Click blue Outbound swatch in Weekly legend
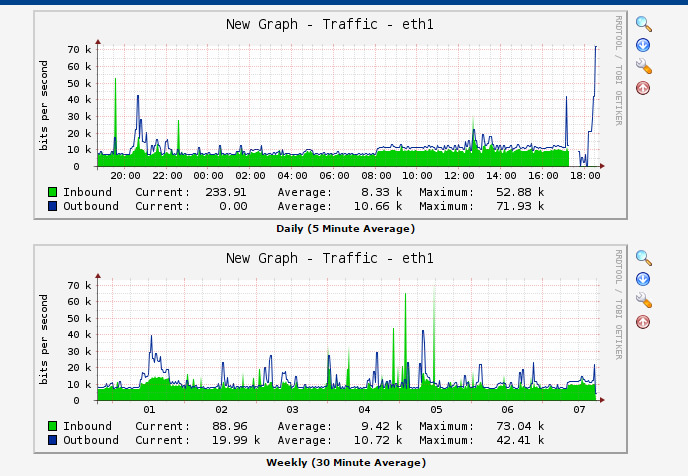The image size is (688, 476). pos(51,440)
